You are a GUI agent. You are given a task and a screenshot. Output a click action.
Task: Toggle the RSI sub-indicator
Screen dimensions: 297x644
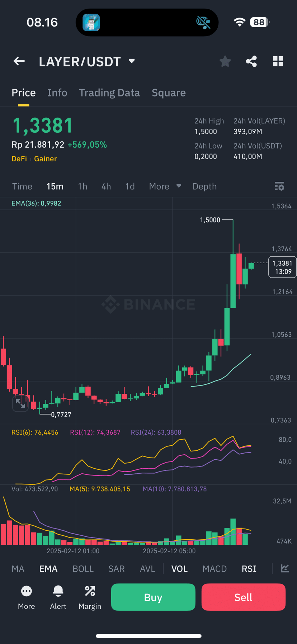[249, 569]
